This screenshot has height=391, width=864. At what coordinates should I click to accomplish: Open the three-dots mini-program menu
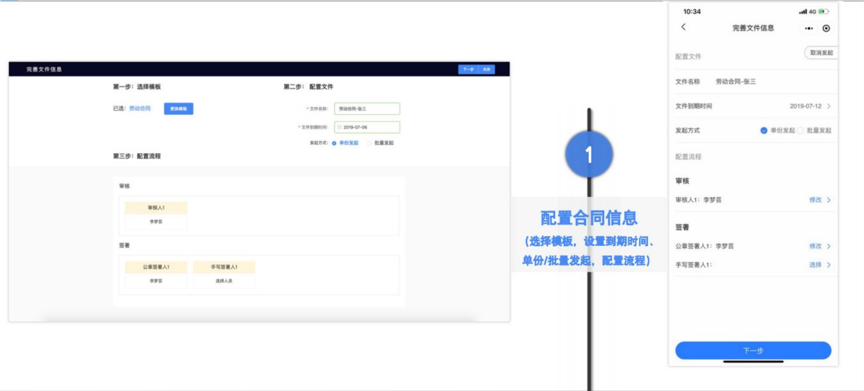(808, 28)
